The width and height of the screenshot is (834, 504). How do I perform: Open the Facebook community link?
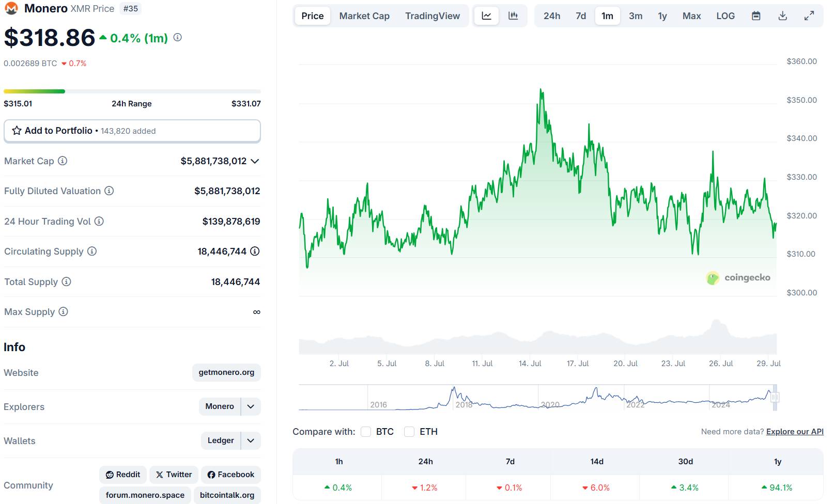231,475
